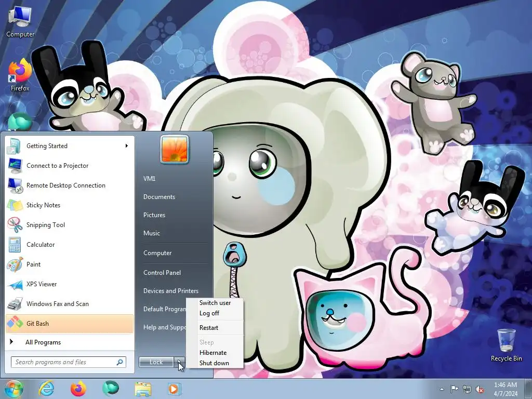
Task: Click the Lock button
Action: click(x=156, y=362)
